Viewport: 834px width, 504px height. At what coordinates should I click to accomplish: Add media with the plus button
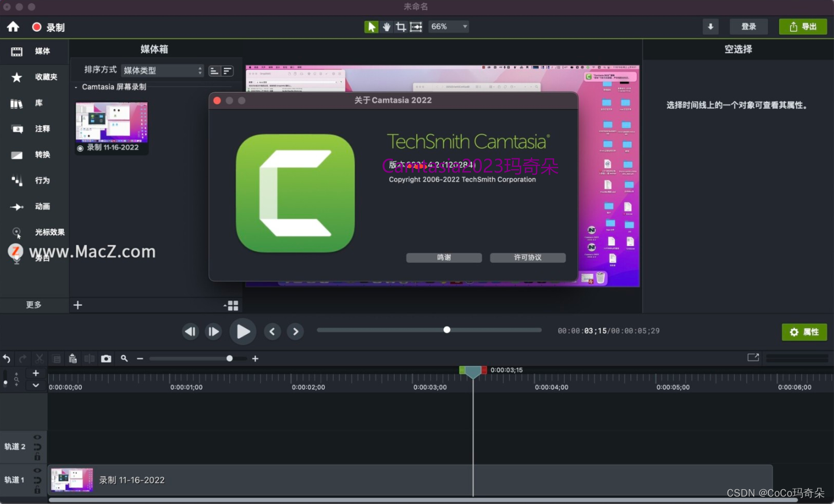click(x=78, y=305)
